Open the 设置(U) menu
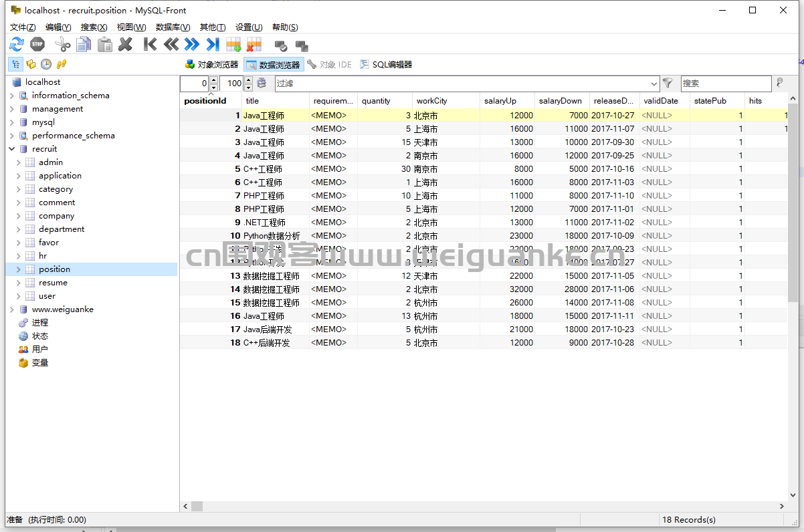The image size is (804, 532). pyautogui.click(x=249, y=27)
